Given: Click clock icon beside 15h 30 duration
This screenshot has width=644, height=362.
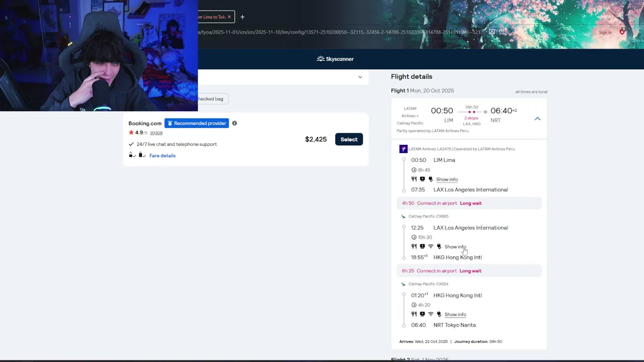Looking at the screenshot, I should 414,237.
